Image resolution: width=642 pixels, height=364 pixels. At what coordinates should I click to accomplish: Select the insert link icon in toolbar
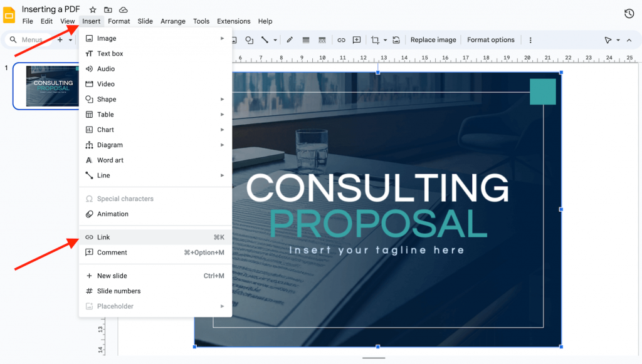point(341,39)
